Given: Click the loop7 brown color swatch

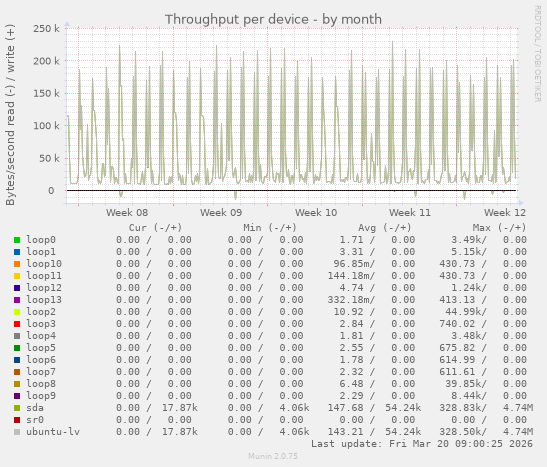Looking at the screenshot, I should pyautogui.click(x=17, y=372).
